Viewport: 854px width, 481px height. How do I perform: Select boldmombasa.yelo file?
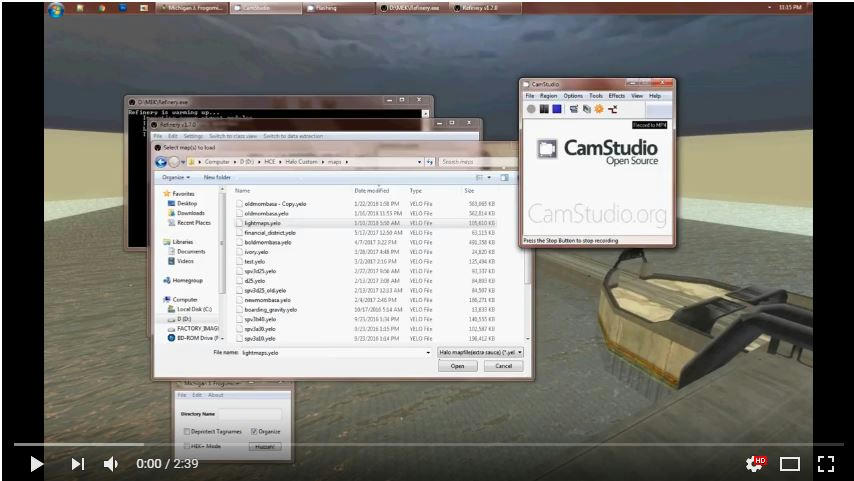tap(267, 242)
